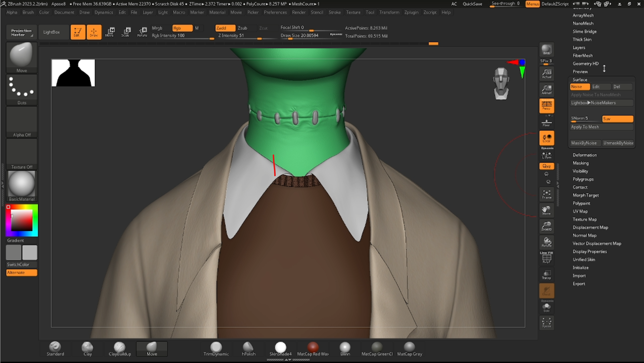
Task: Click the LightBox button
Action: [x=51, y=32]
